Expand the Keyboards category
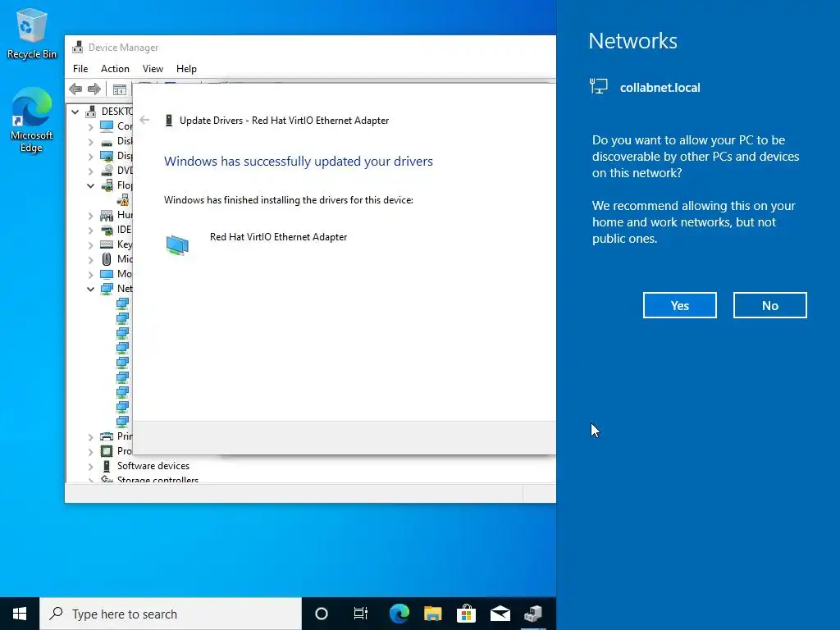Image resolution: width=840 pixels, height=630 pixels. point(90,244)
